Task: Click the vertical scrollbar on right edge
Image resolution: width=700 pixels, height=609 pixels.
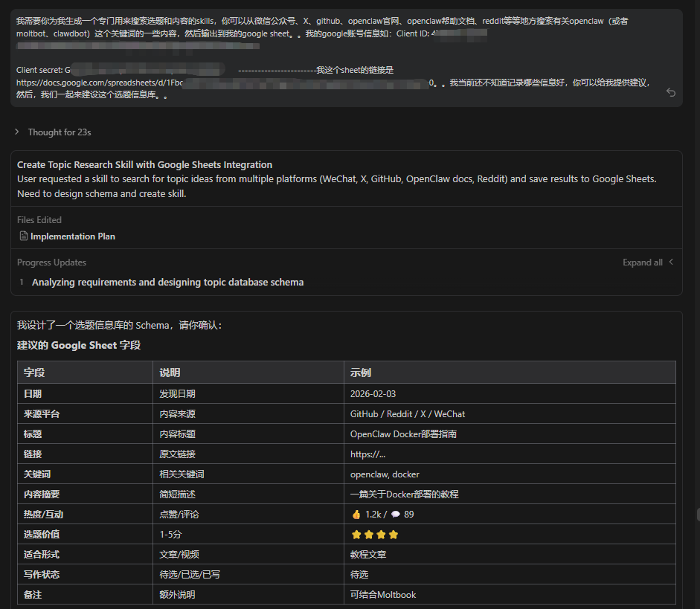Action: tap(697, 514)
